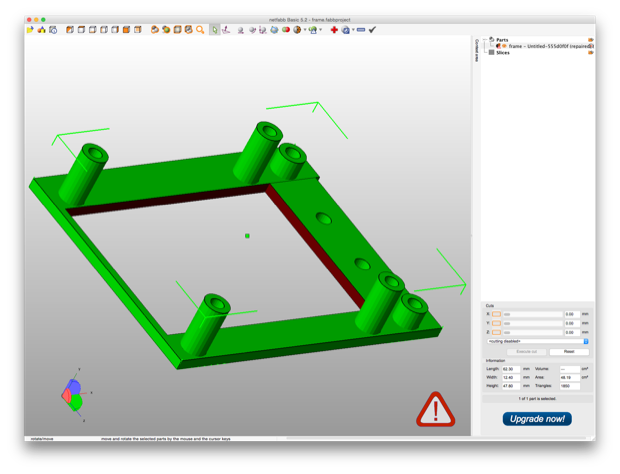Click the Length value field
Viewport: 620px width, 474px height.
coord(511,369)
